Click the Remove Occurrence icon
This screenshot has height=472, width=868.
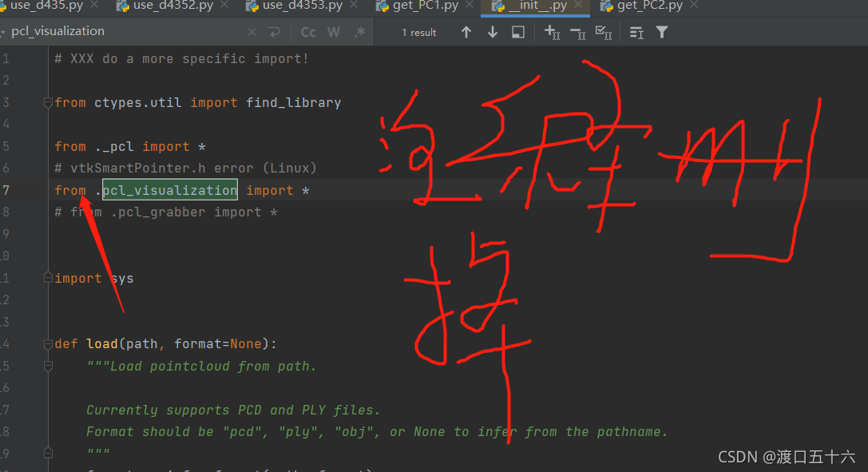(x=577, y=32)
